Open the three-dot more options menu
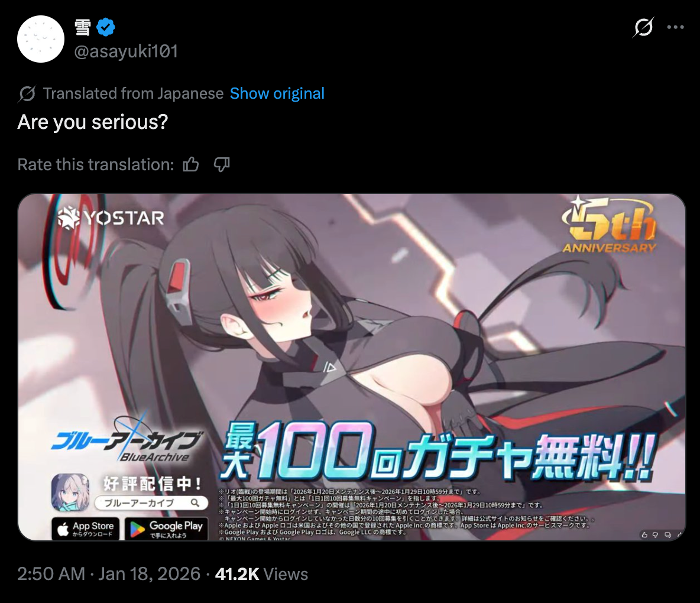 tap(675, 27)
